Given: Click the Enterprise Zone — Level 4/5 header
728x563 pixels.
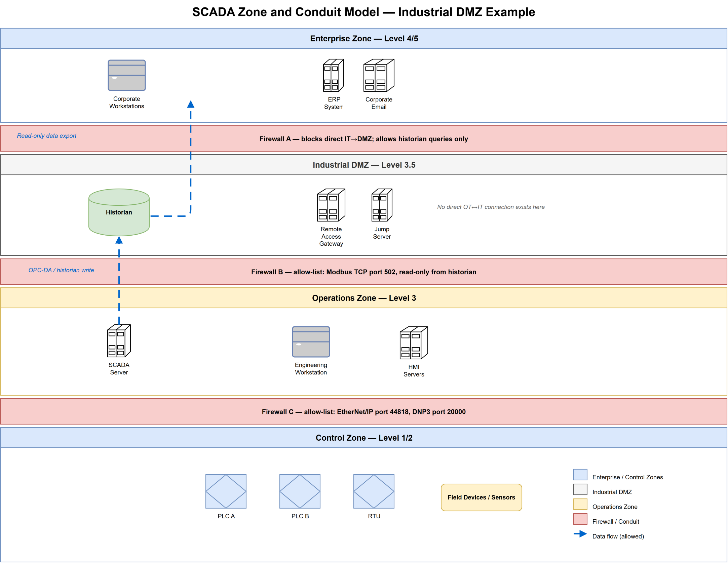Looking at the screenshot, I should click(364, 38).
